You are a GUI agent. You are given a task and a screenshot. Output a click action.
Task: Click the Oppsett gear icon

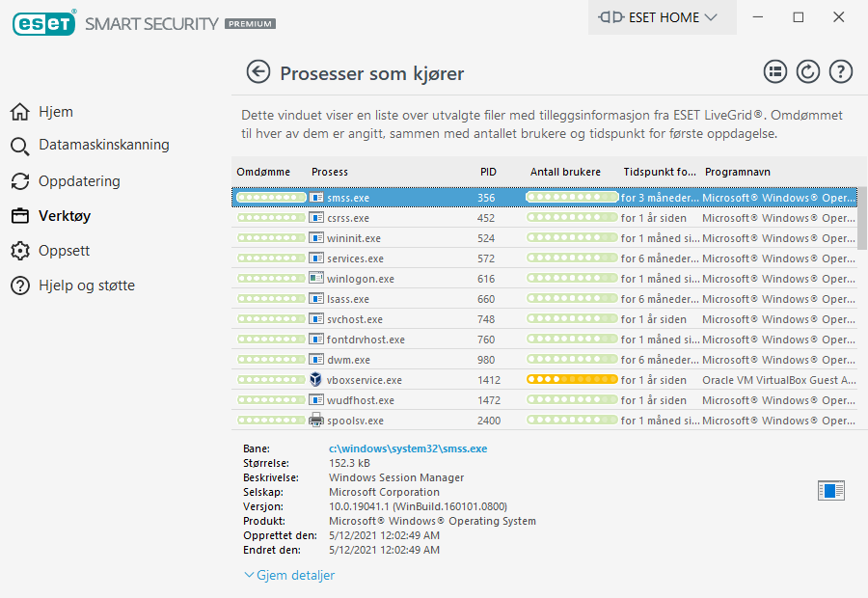coord(20,251)
